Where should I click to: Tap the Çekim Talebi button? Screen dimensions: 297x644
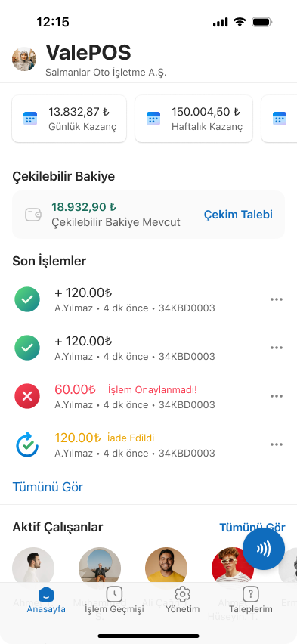pyautogui.click(x=238, y=215)
